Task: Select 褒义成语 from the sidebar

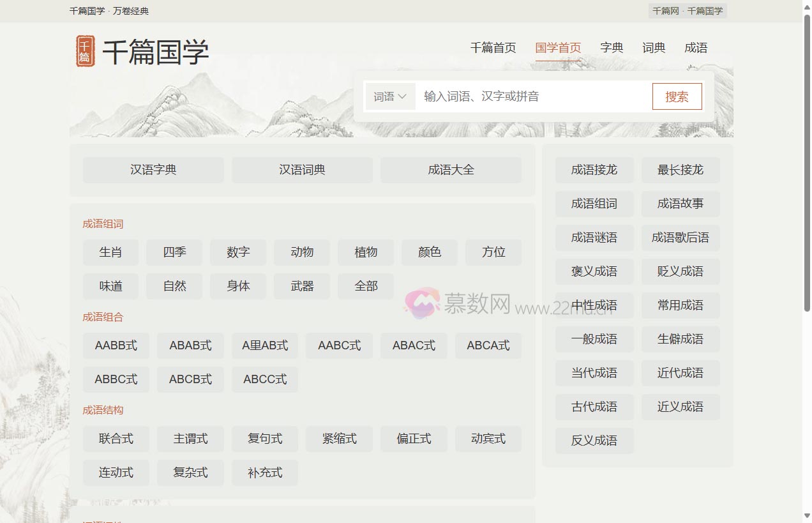Action: pos(594,271)
